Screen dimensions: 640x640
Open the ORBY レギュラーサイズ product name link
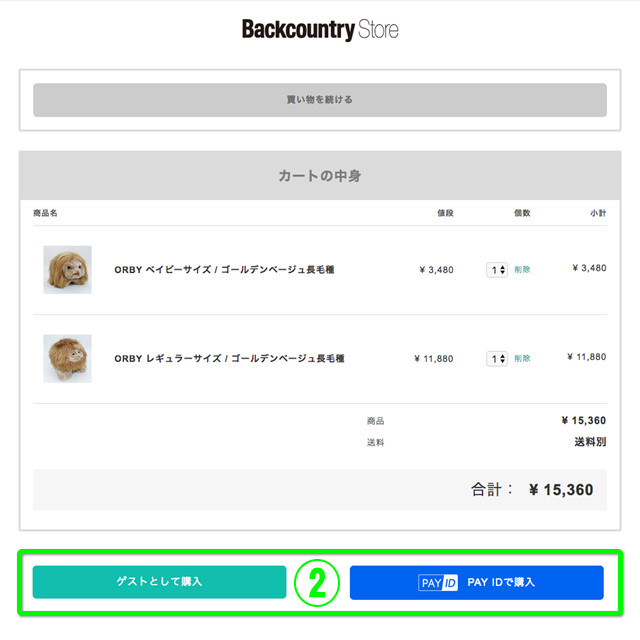point(229,358)
